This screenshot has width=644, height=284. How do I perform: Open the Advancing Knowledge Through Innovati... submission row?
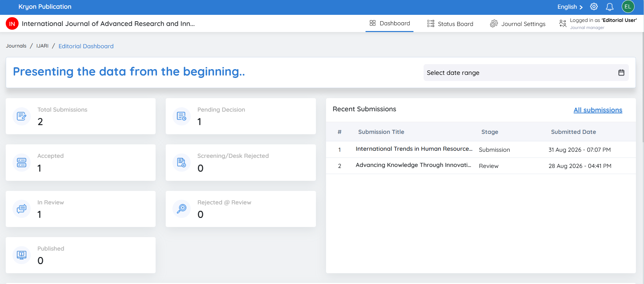[481, 166]
